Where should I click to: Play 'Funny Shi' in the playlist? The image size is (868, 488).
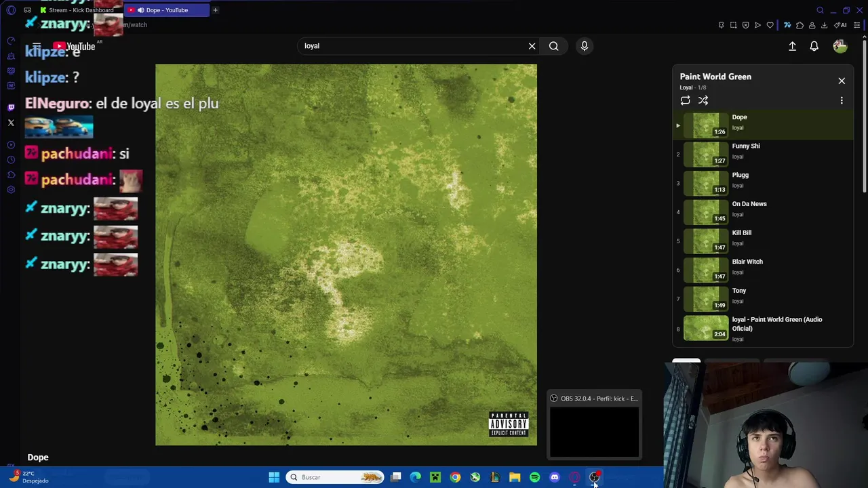(763, 154)
